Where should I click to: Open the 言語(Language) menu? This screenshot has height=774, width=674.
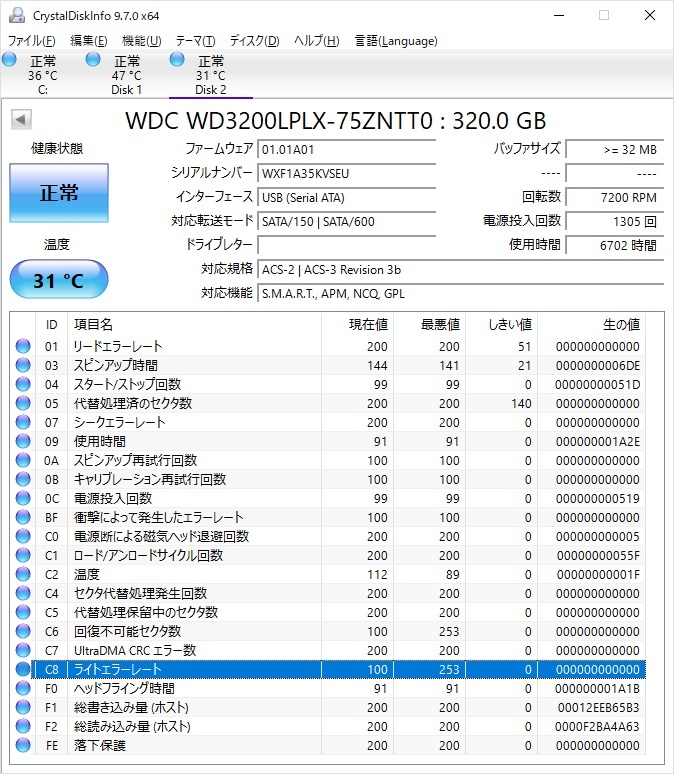point(396,40)
